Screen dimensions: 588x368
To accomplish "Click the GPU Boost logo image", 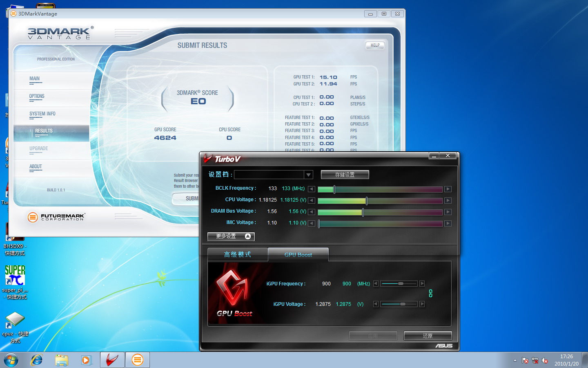I will click(x=234, y=293).
